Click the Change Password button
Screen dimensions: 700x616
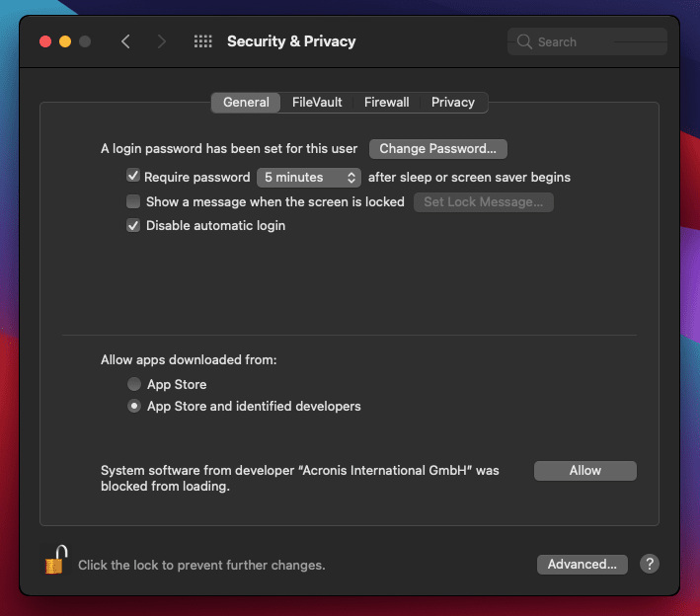437,149
